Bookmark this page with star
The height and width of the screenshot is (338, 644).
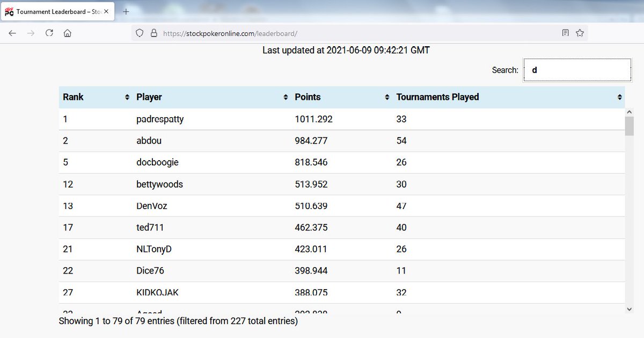pyautogui.click(x=580, y=33)
